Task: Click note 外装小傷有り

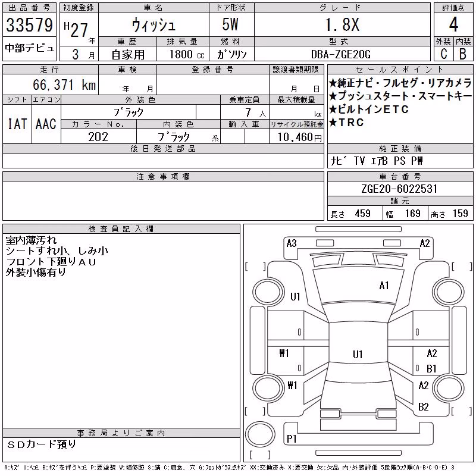Action: click(36, 273)
